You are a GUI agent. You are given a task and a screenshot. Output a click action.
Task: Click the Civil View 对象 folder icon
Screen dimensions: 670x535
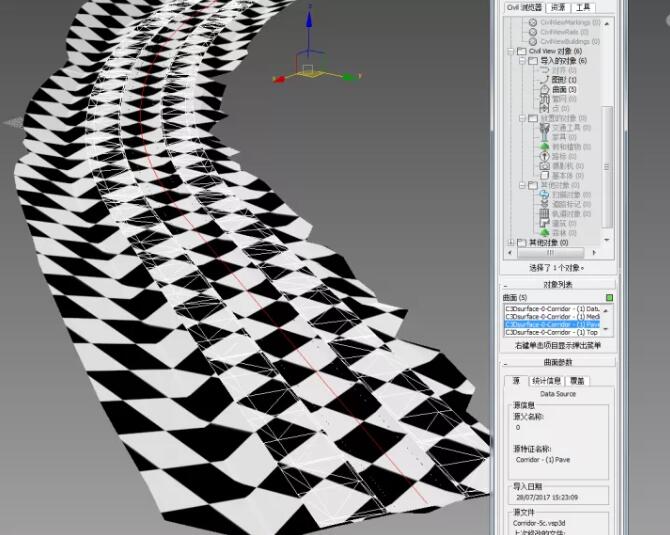pos(521,51)
